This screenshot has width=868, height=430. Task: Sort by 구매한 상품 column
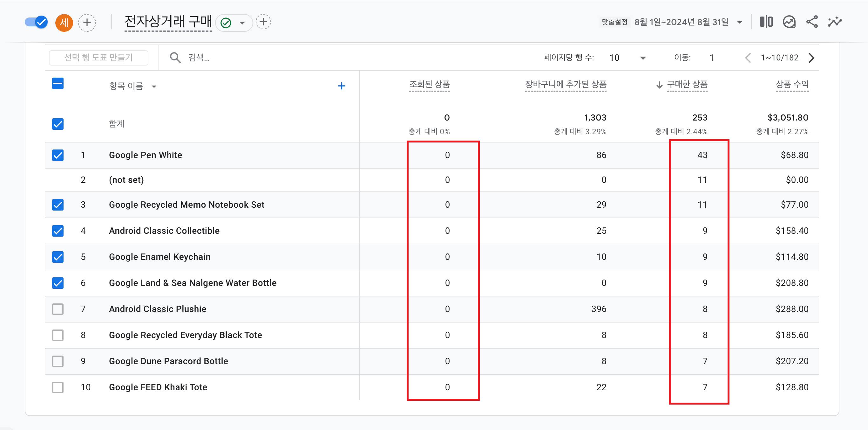tap(687, 84)
